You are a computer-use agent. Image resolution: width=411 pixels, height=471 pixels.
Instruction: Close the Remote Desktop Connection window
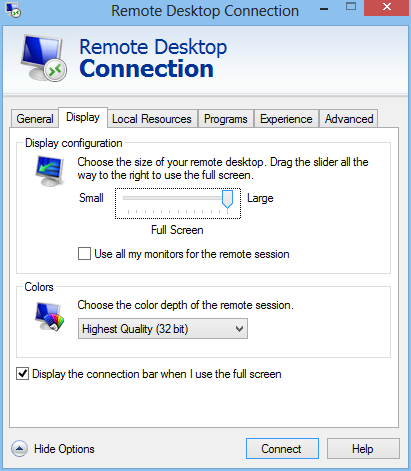click(x=387, y=8)
